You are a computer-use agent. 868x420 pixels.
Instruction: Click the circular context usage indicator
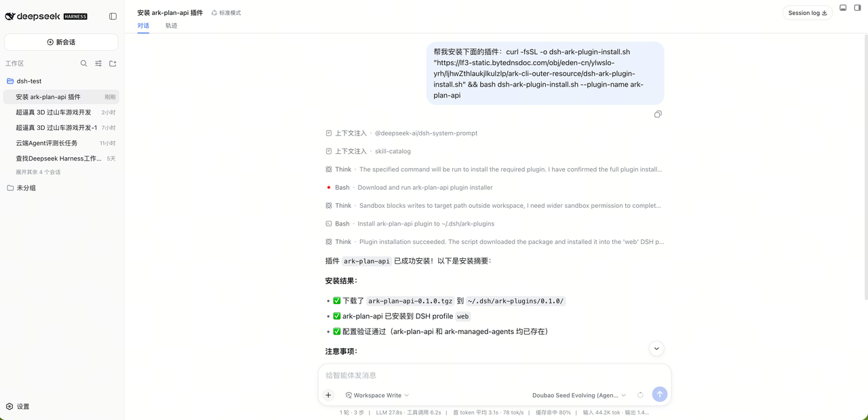[x=640, y=395]
